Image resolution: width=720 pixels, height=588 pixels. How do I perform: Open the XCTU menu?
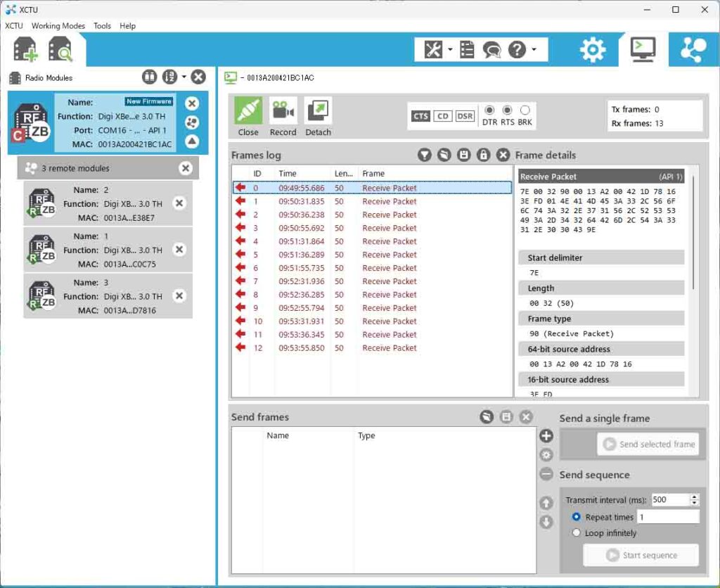pyautogui.click(x=14, y=26)
